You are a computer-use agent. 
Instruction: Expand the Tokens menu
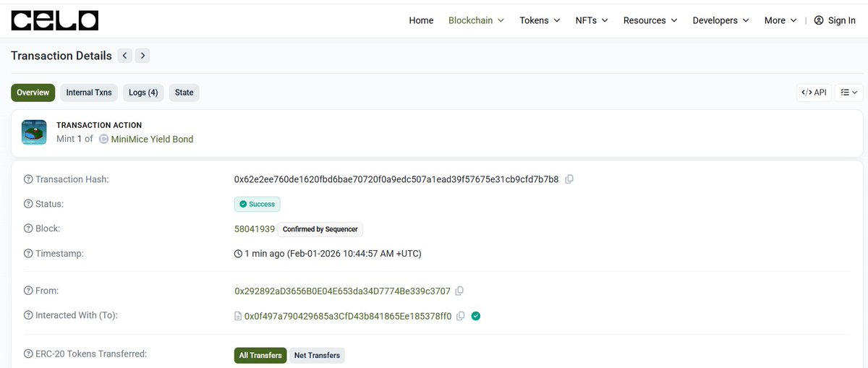tap(540, 20)
